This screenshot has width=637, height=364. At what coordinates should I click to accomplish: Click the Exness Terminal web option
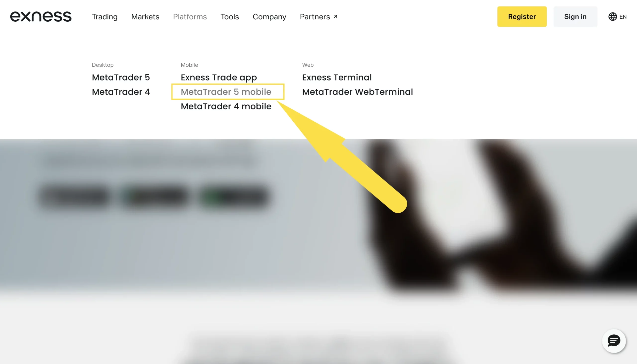click(x=337, y=77)
